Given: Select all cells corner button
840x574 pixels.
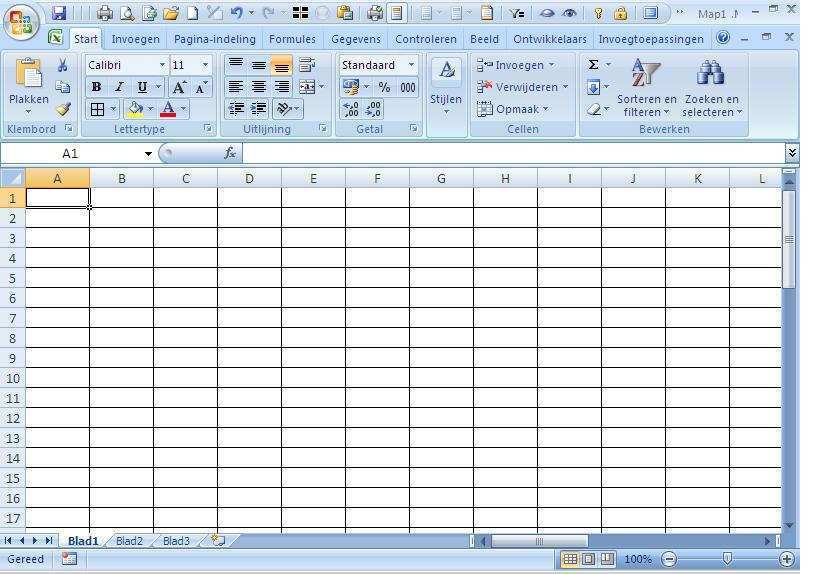Looking at the screenshot, I should [x=12, y=178].
